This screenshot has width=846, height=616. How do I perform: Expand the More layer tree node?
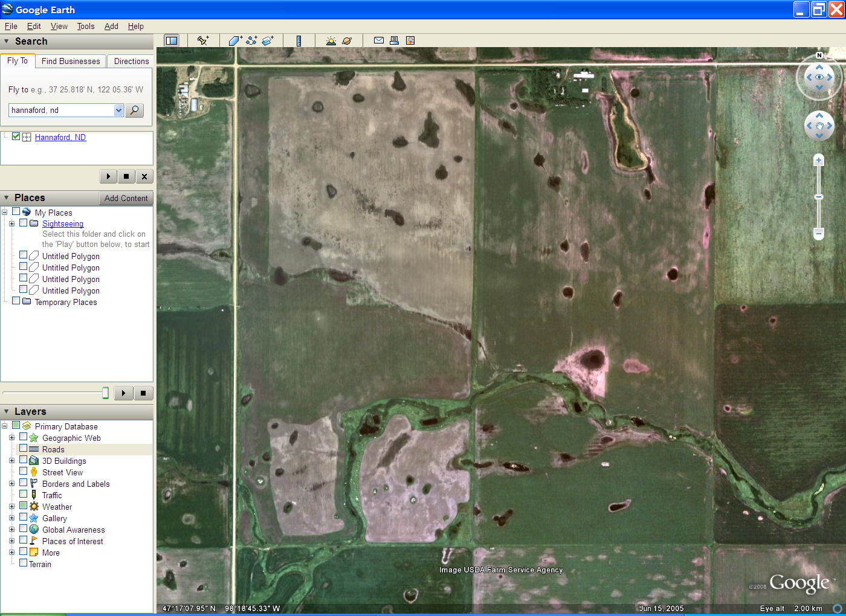(x=11, y=553)
